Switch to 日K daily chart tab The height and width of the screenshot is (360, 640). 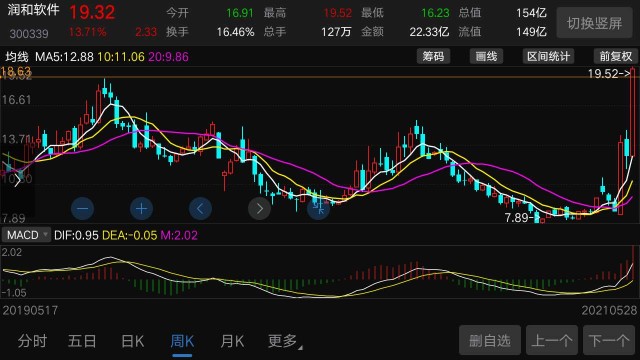(133, 341)
